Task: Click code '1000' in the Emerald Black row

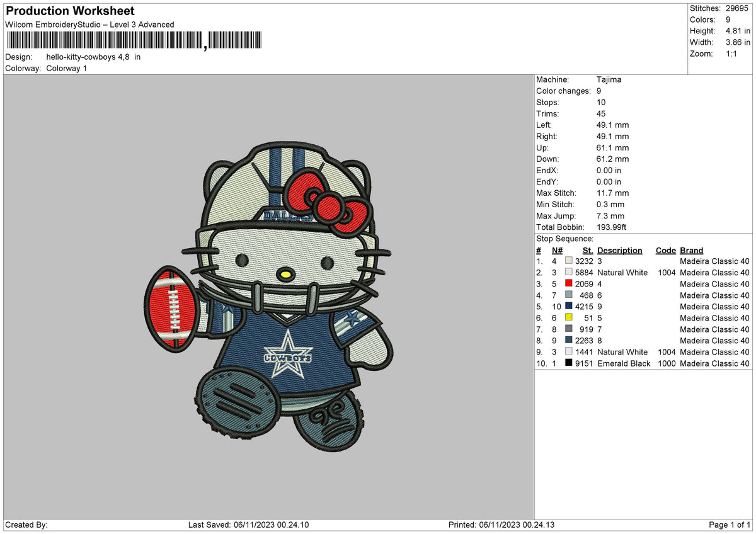Action: click(x=666, y=363)
